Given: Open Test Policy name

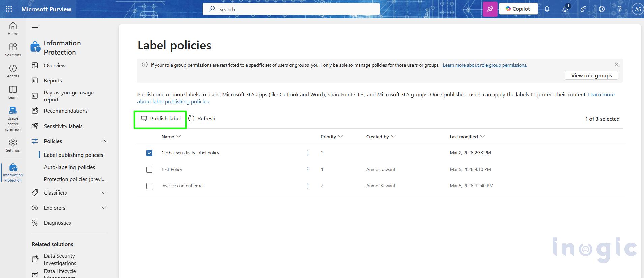Looking at the screenshot, I should (x=172, y=169).
